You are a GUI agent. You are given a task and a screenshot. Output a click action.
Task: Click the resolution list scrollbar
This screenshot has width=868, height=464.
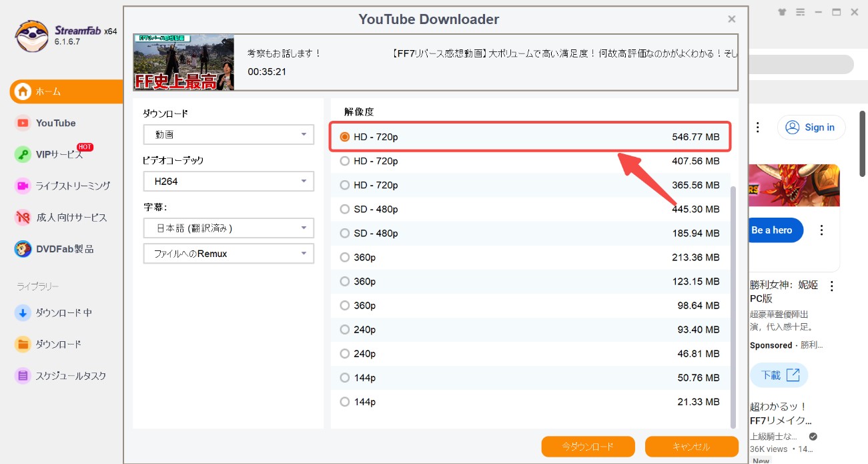[734, 307]
